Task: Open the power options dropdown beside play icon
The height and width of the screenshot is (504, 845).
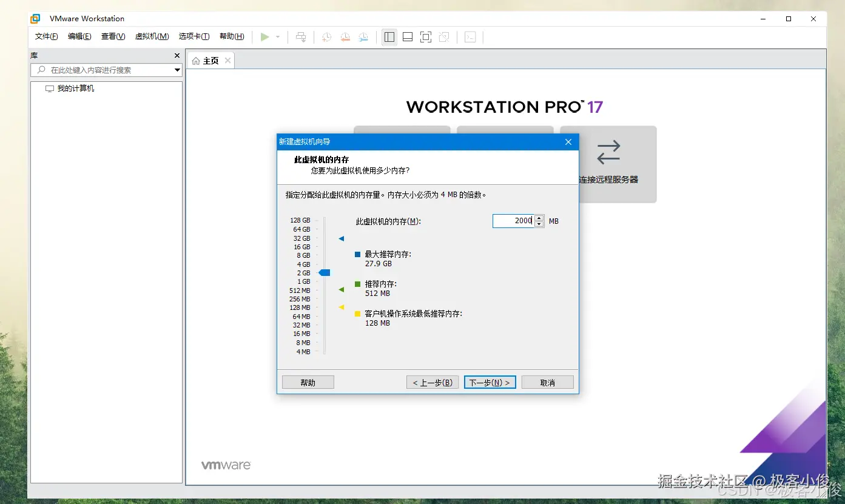Action: (x=278, y=37)
